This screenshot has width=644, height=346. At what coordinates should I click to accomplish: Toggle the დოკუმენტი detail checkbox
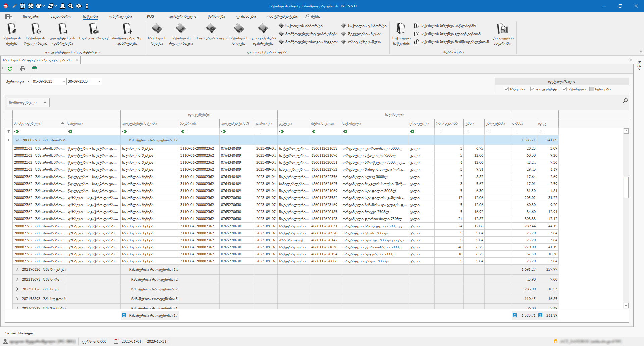coord(533,89)
